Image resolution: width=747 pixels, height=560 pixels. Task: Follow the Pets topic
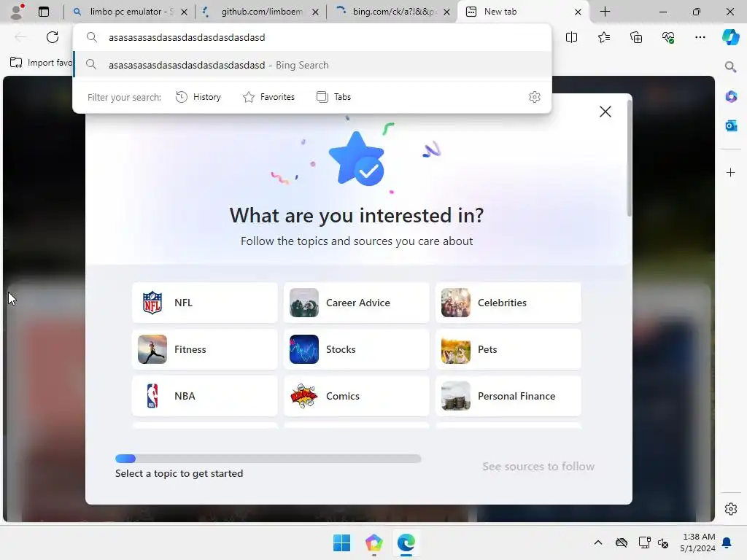click(508, 349)
